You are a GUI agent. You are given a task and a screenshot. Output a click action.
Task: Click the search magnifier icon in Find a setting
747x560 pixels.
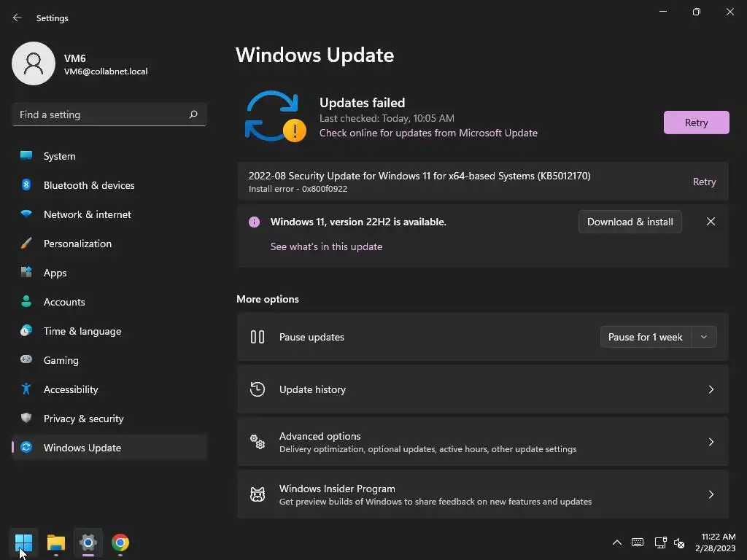point(193,114)
